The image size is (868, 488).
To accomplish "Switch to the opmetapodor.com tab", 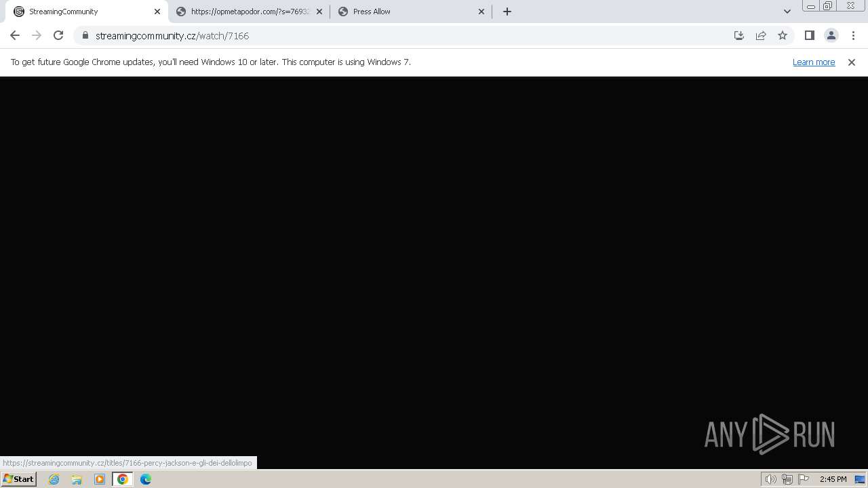I will pyautogui.click(x=248, y=12).
